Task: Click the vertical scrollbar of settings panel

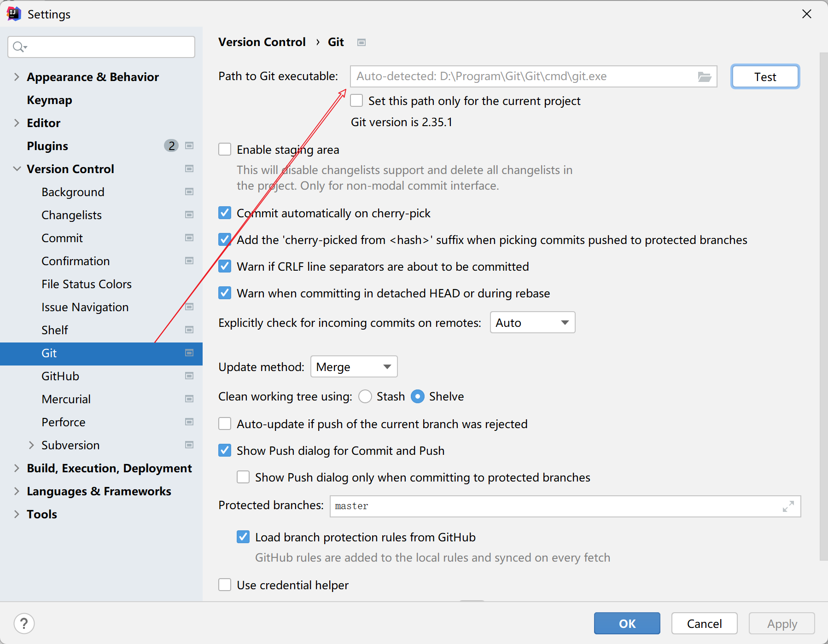Action: [x=823, y=304]
